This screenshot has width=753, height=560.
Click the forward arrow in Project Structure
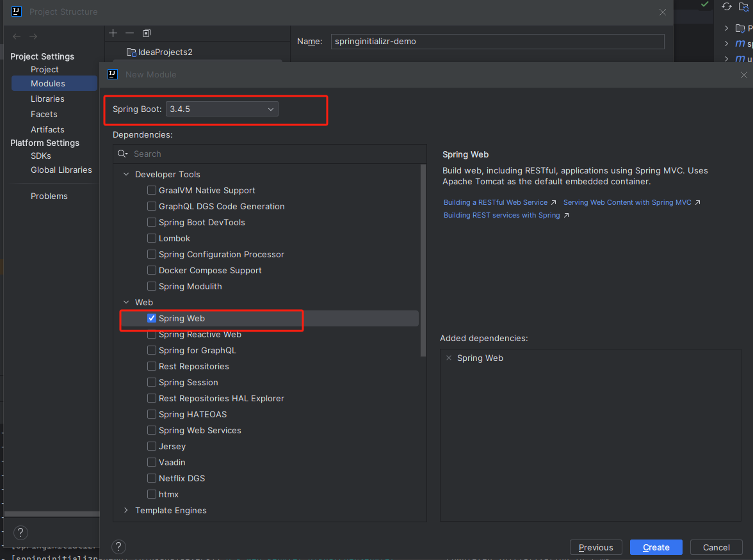33,36
